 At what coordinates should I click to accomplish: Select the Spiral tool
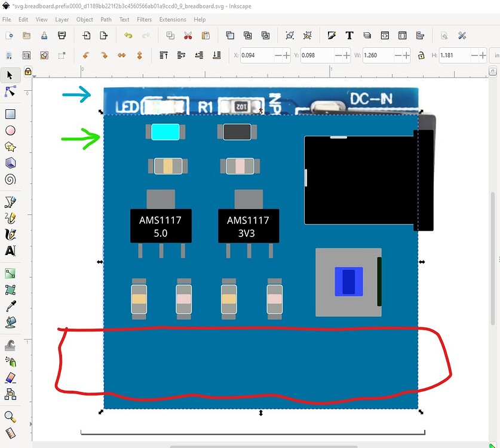[9, 179]
